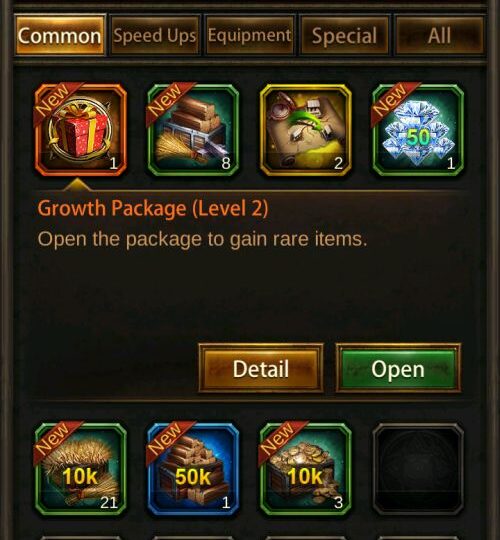Select the red gift box Growth Package item
Screen dimensions: 500x540
(81, 130)
